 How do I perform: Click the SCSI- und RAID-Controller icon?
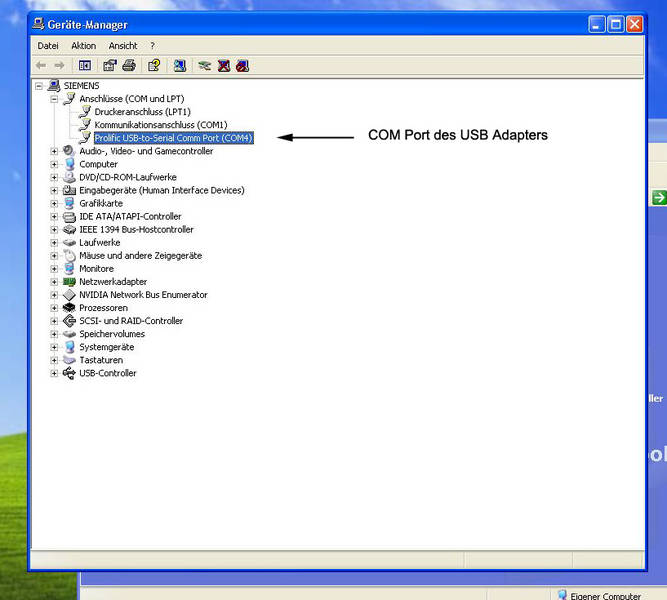(69, 321)
